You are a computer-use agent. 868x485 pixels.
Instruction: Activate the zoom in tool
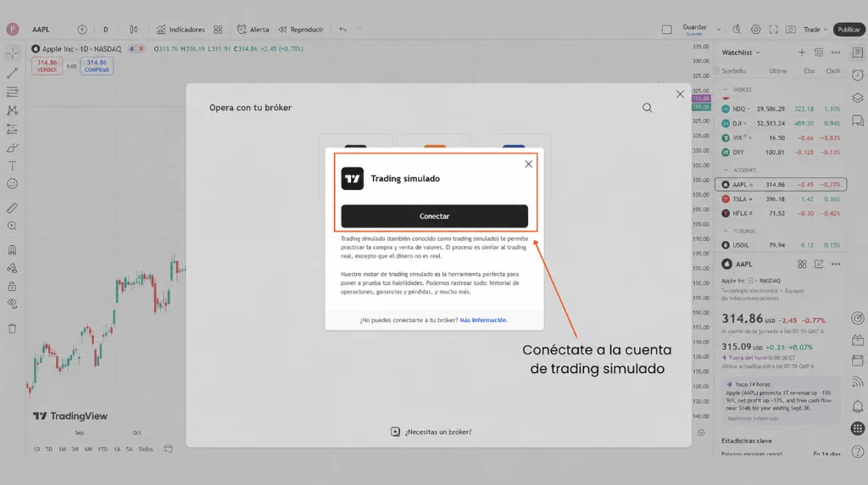pyautogui.click(x=12, y=226)
